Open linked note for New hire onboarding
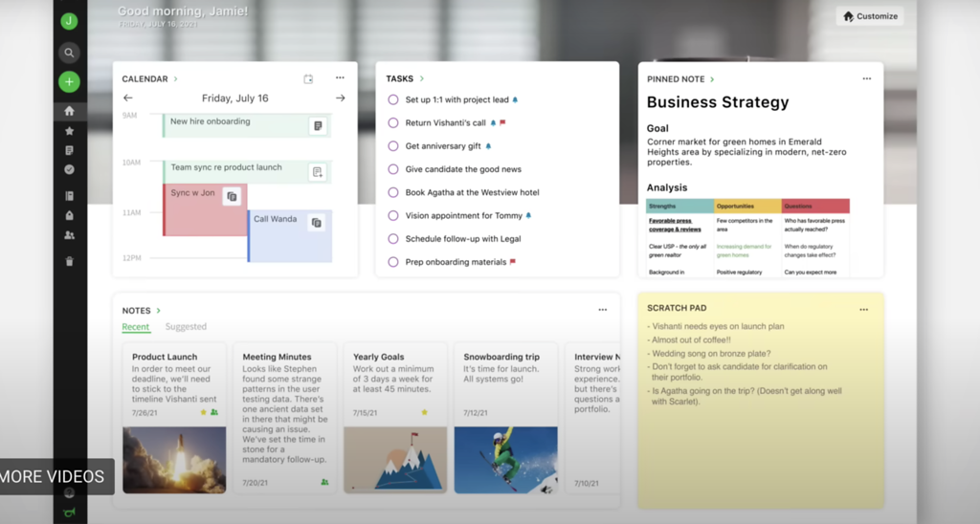 (318, 126)
